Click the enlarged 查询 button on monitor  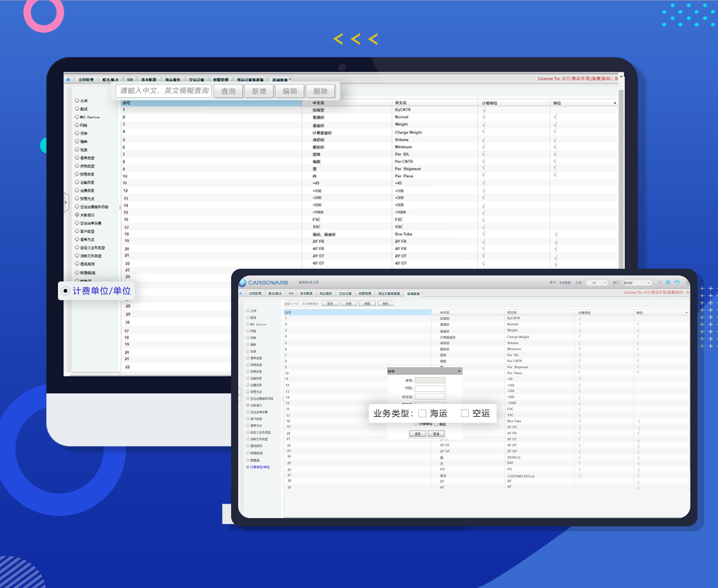[x=228, y=91]
